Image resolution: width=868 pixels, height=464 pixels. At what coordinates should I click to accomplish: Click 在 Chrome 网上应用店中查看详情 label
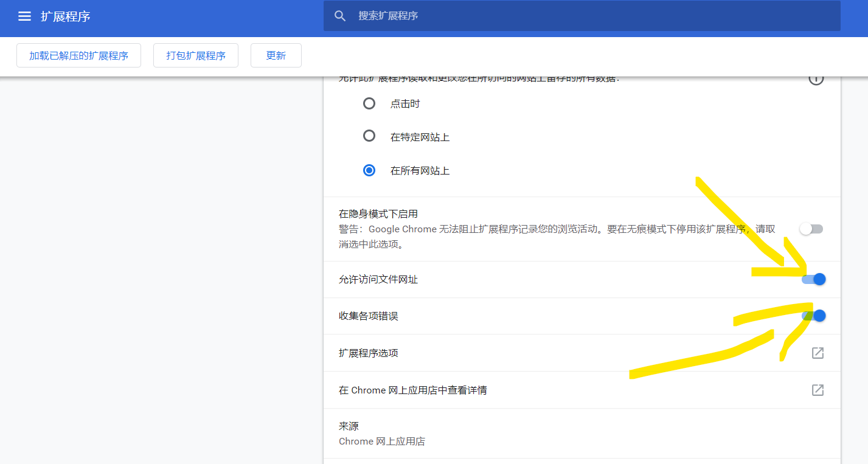click(412, 390)
